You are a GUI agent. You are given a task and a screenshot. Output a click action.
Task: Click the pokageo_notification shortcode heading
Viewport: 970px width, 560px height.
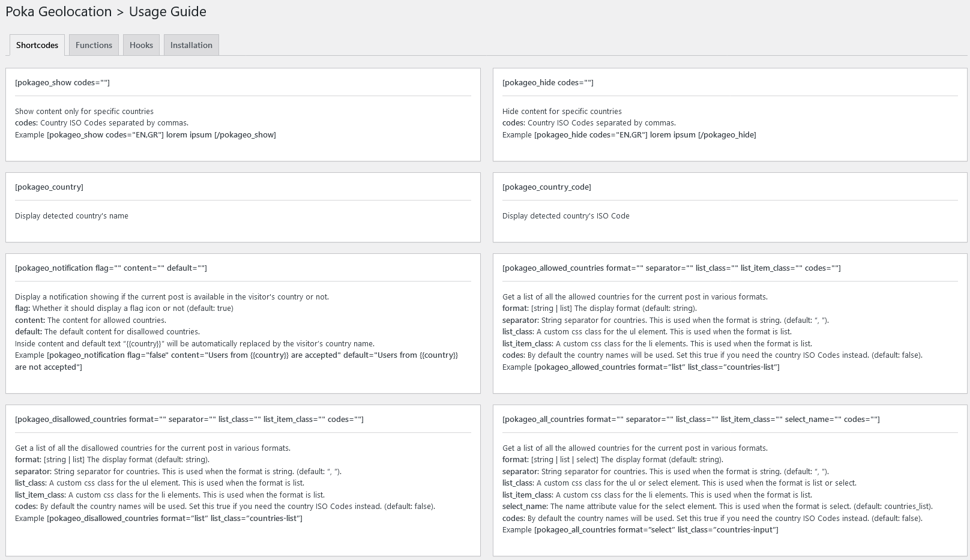(x=111, y=268)
